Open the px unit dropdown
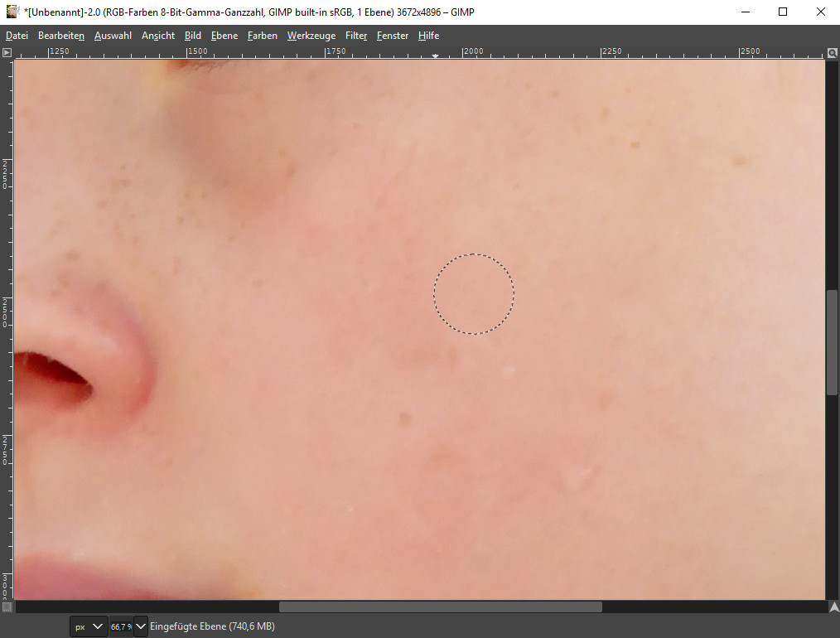Image resolution: width=840 pixels, height=638 pixels. coord(88,626)
